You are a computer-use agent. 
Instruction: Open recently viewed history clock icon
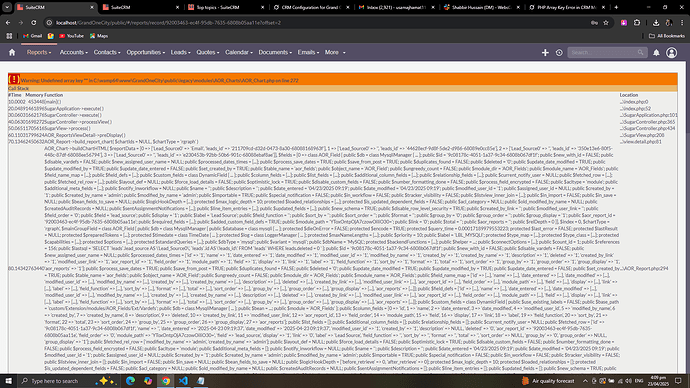pos(559,52)
